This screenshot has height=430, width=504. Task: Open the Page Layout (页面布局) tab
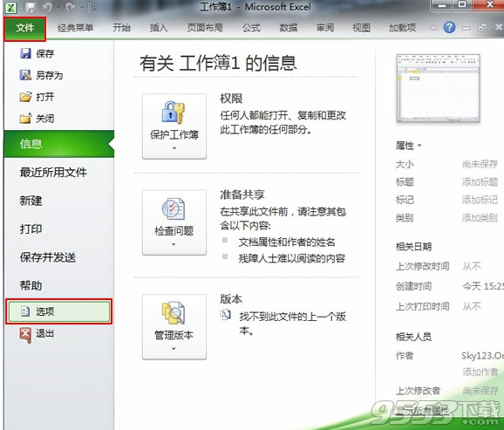point(205,28)
